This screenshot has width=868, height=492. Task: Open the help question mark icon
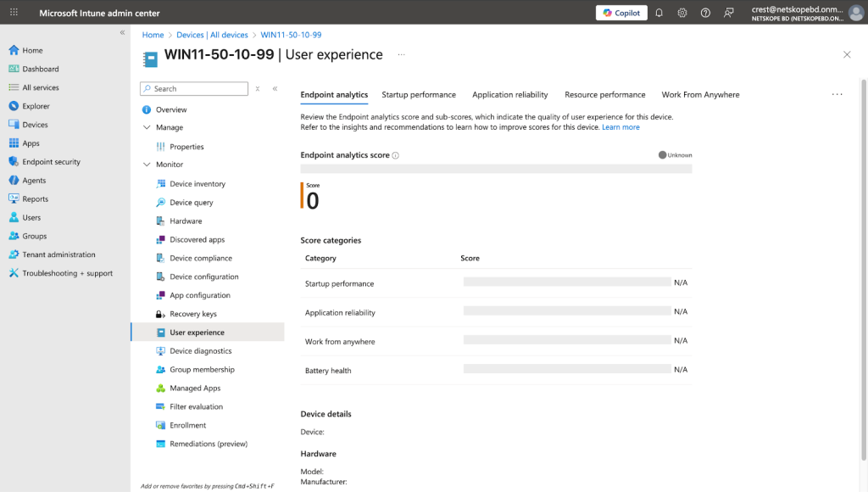pyautogui.click(x=705, y=13)
